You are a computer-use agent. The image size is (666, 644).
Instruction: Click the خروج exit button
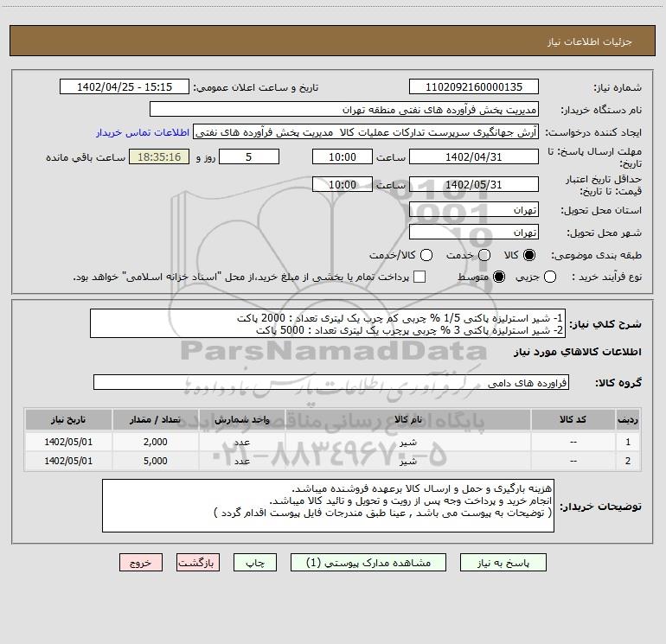pos(141,563)
